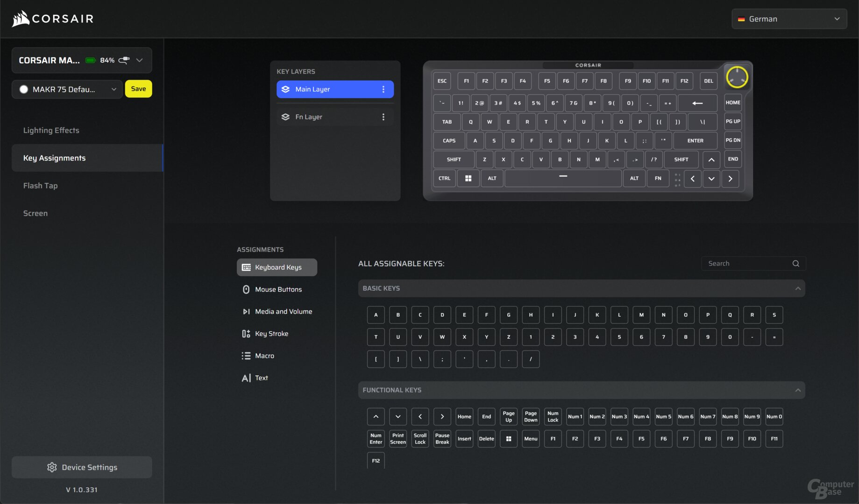Choose the Num Lock functional key

point(553,417)
